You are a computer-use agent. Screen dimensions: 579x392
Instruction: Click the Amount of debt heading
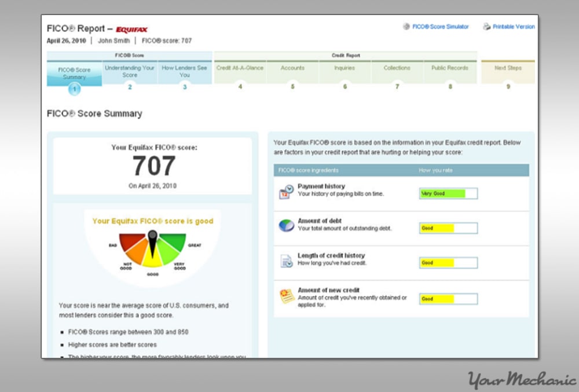320,221
